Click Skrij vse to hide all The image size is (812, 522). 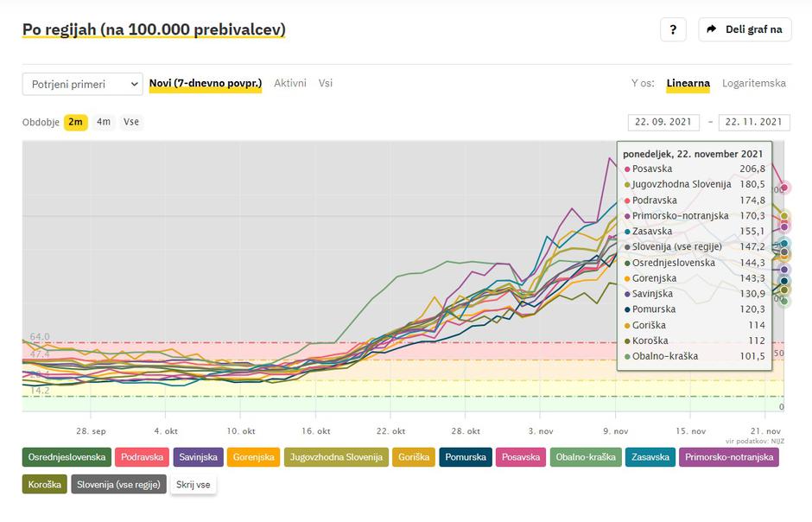pos(193,485)
